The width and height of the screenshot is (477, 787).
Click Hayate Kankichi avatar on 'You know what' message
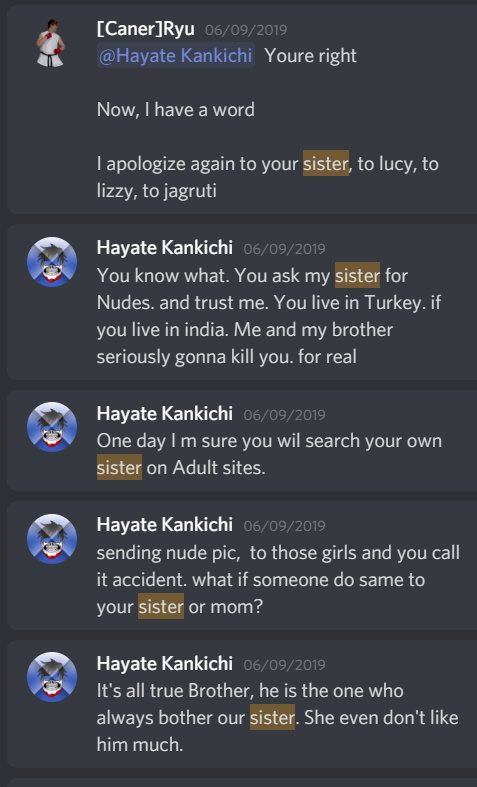(52, 262)
